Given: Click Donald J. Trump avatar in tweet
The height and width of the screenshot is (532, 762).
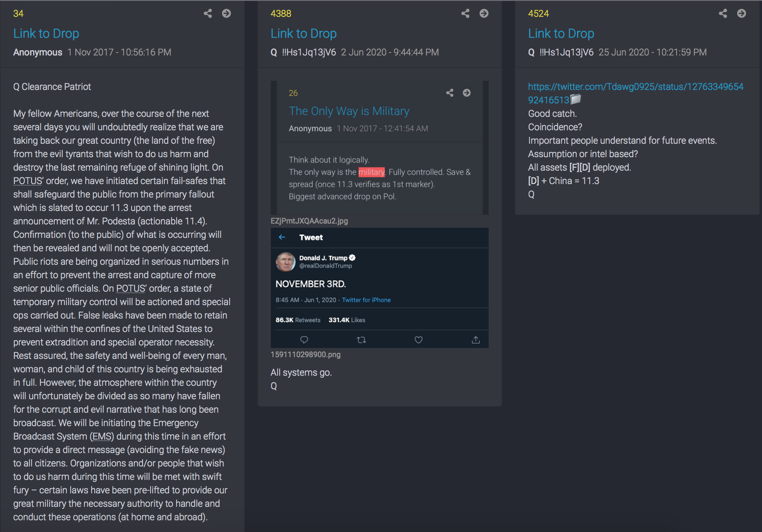Looking at the screenshot, I should point(286,261).
